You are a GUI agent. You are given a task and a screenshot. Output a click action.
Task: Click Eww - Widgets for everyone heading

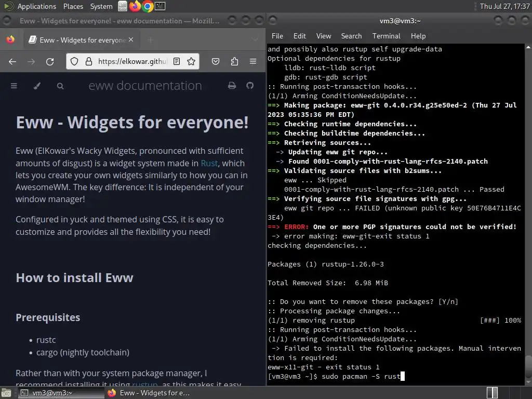point(132,123)
